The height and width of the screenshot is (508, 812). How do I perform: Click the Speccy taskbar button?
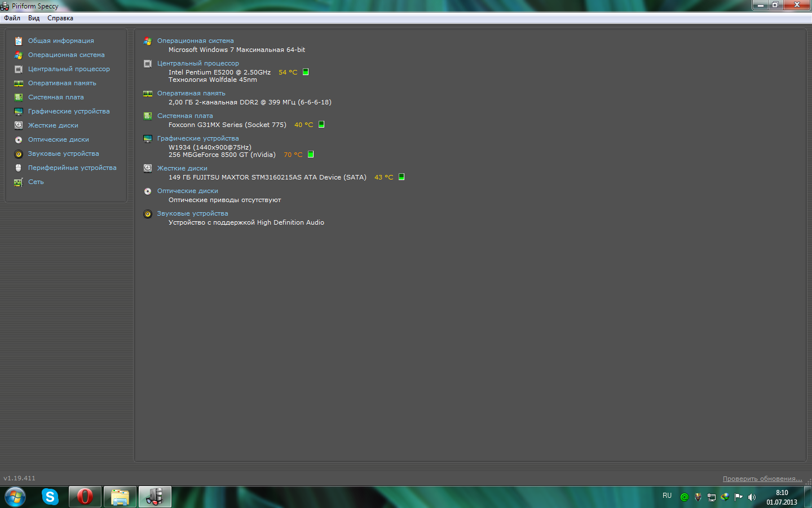155,497
